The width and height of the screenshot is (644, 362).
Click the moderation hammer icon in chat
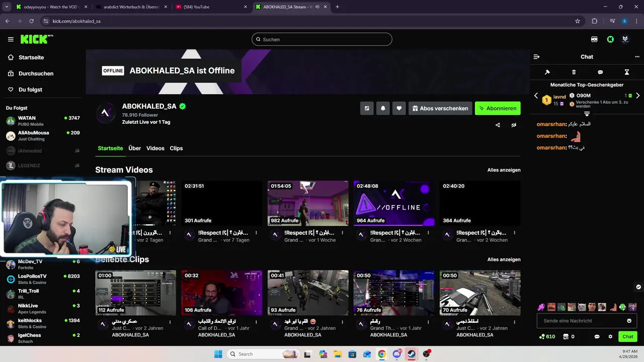[x=547, y=72]
